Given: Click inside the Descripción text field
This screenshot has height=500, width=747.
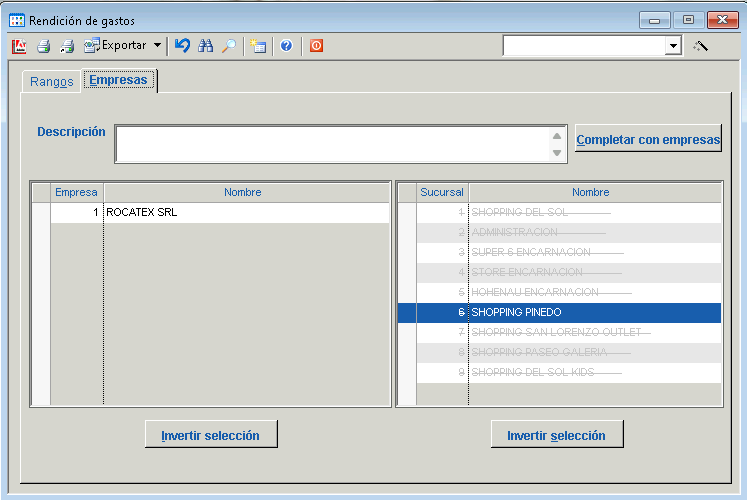Looking at the screenshot, I should [333, 144].
